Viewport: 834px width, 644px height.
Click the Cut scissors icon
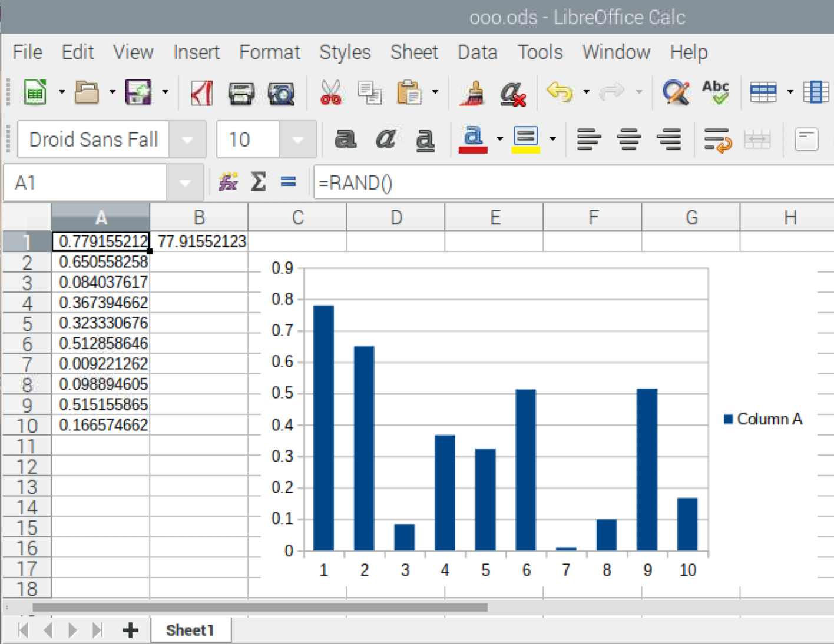pos(330,93)
